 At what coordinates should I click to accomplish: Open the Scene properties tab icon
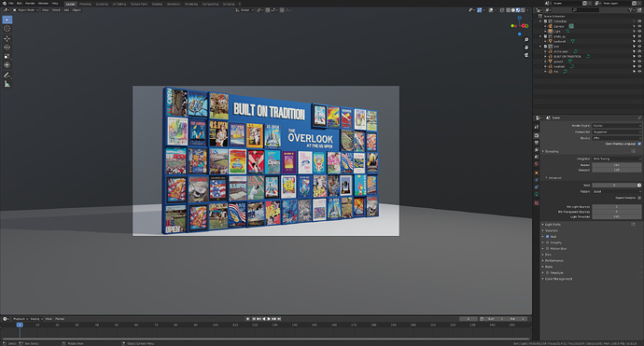pyautogui.click(x=537, y=157)
